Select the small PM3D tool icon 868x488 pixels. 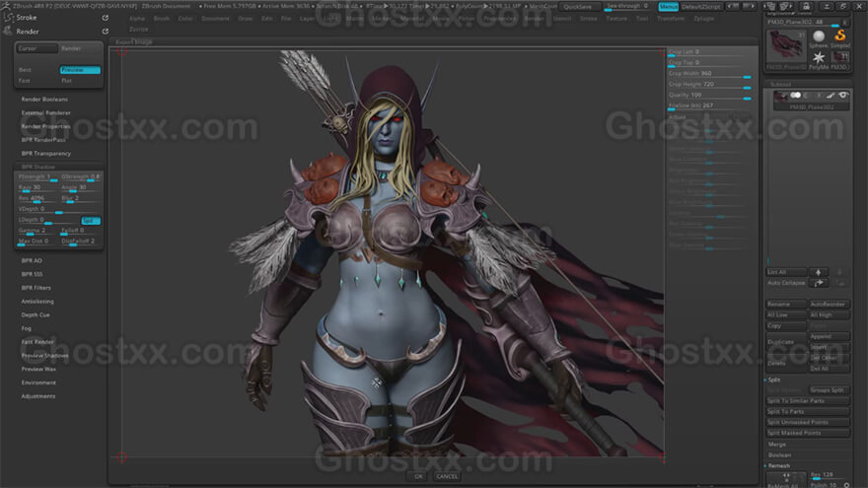tap(839, 59)
